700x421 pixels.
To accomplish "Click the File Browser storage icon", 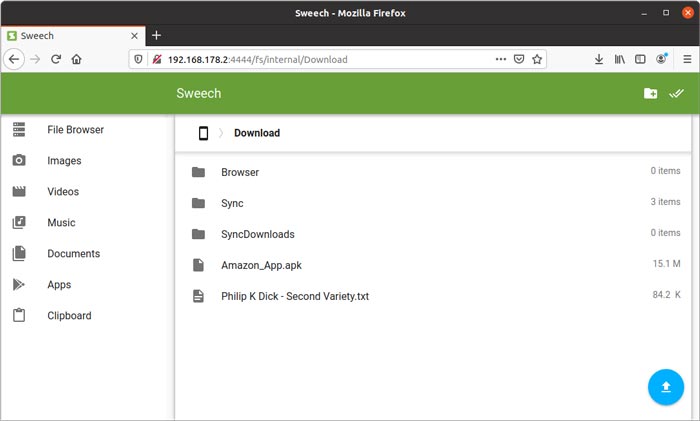I will click(x=19, y=129).
